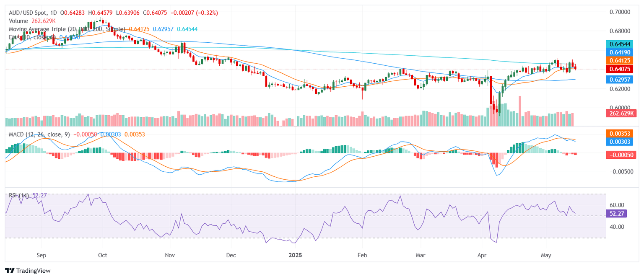This screenshot has width=644, height=279.
Task: Select the Volume indicator legend label
Action: tap(18, 21)
